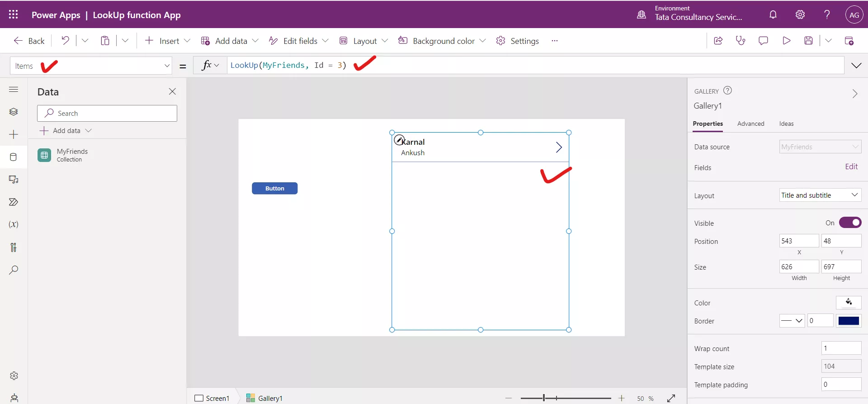Save the app with disk icon
This screenshot has height=404, width=868.
809,41
